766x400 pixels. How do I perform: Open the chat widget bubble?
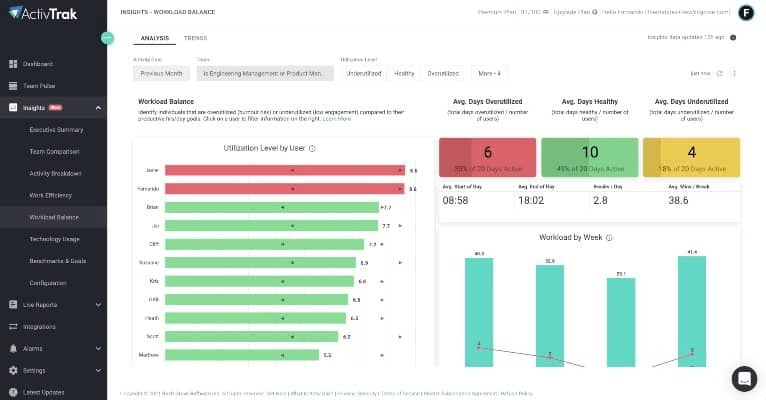click(x=744, y=378)
